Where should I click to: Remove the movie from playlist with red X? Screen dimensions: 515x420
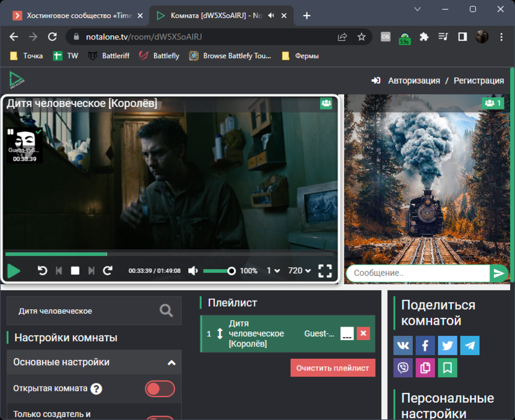[x=363, y=333]
